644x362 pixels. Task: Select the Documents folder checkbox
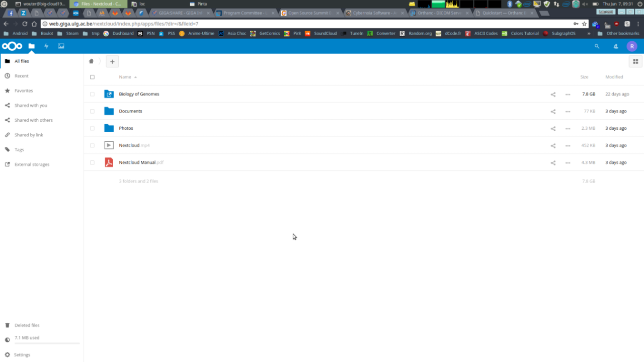[92, 111]
